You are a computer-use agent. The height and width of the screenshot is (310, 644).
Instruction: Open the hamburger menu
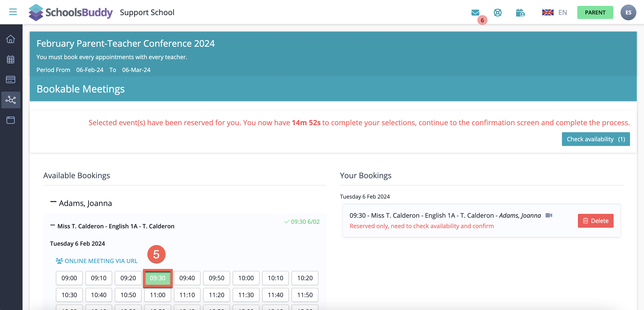tap(13, 12)
